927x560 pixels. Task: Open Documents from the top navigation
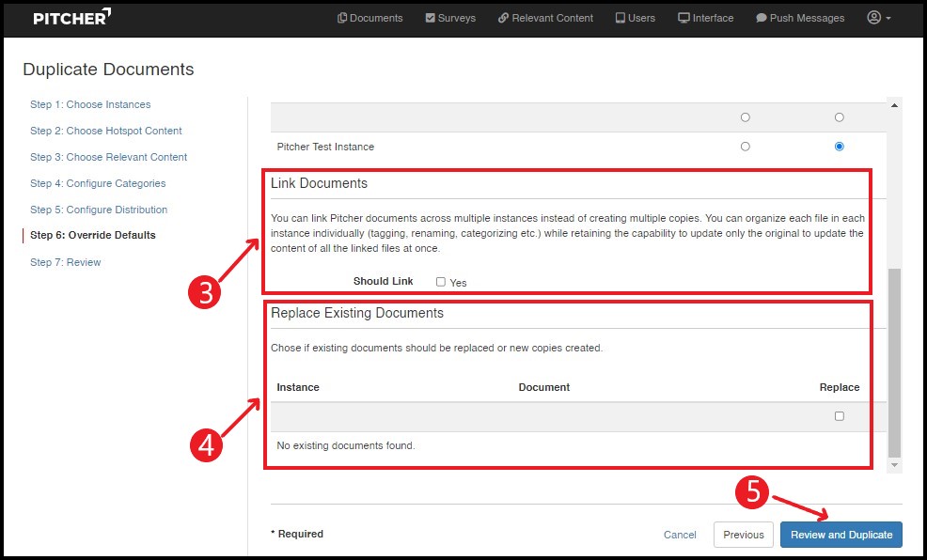pos(369,18)
